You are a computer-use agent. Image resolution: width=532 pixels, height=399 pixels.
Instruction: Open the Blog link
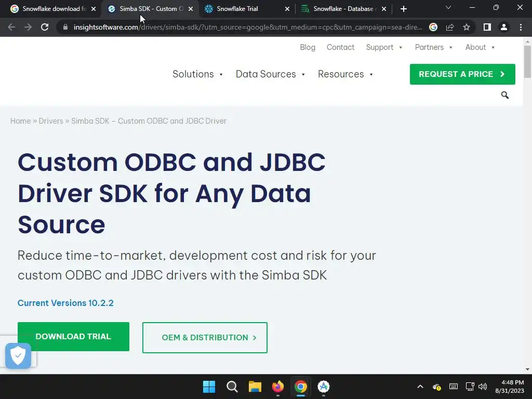click(x=308, y=47)
